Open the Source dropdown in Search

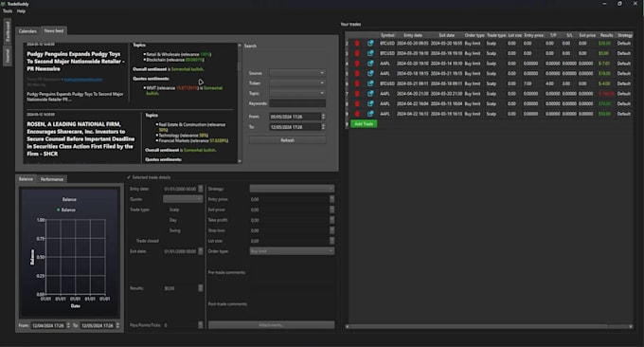click(x=297, y=73)
